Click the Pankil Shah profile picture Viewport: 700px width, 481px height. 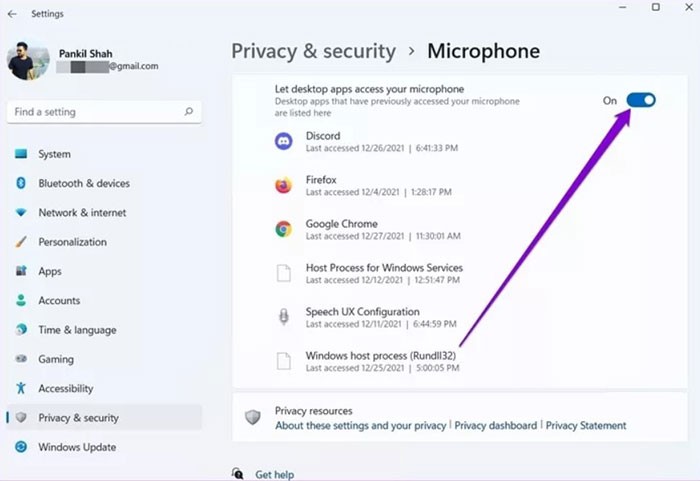28,60
